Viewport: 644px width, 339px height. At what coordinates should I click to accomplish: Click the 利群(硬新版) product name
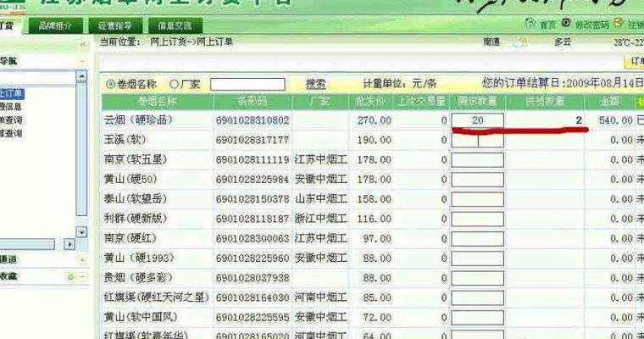pyautogui.click(x=135, y=219)
